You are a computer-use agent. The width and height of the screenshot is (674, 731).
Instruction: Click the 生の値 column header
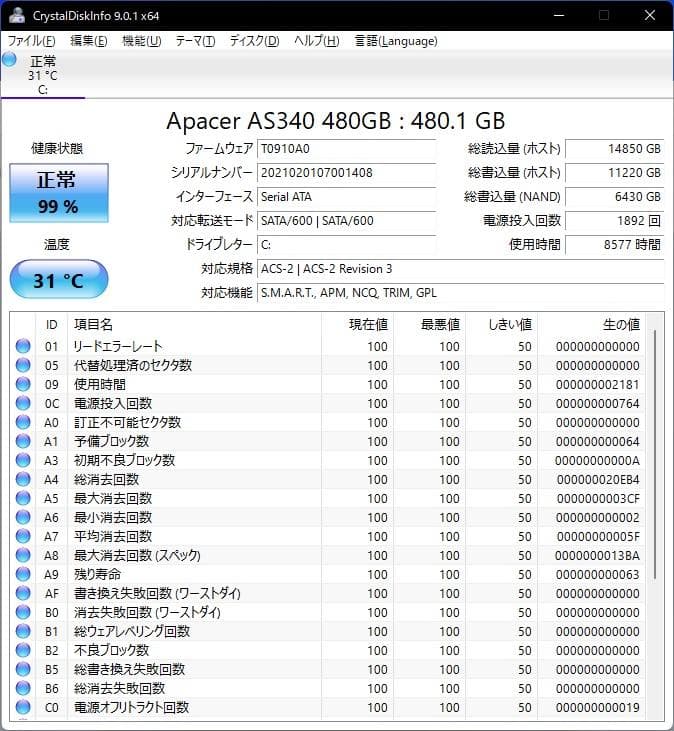591,324
